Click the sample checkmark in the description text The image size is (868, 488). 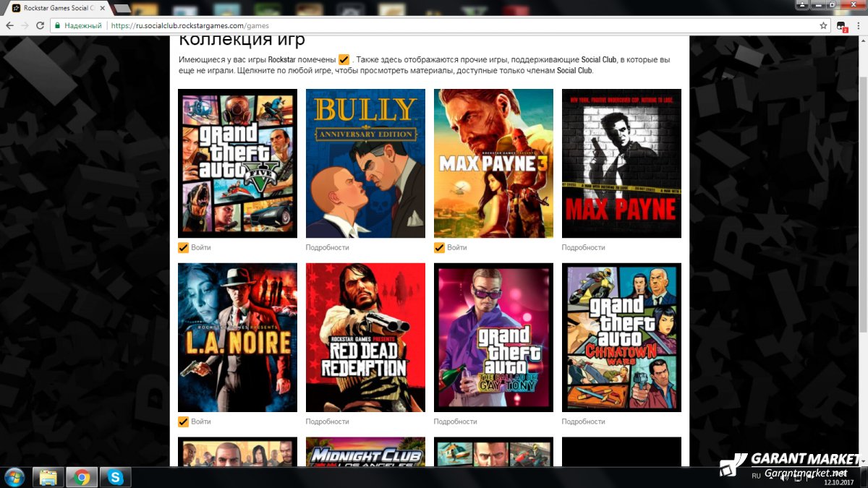(344, 59)
